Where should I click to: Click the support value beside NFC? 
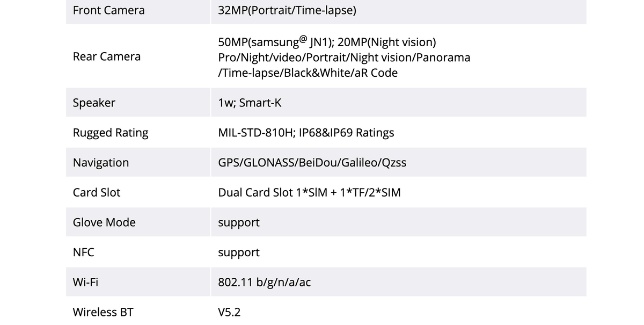[239, 253]
